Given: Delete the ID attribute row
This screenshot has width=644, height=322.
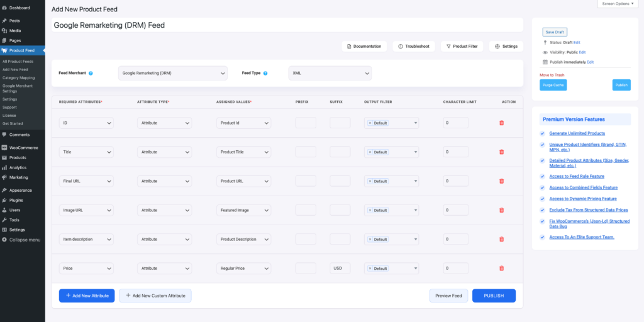Looking at the screenshot, I should click(501, 123).
